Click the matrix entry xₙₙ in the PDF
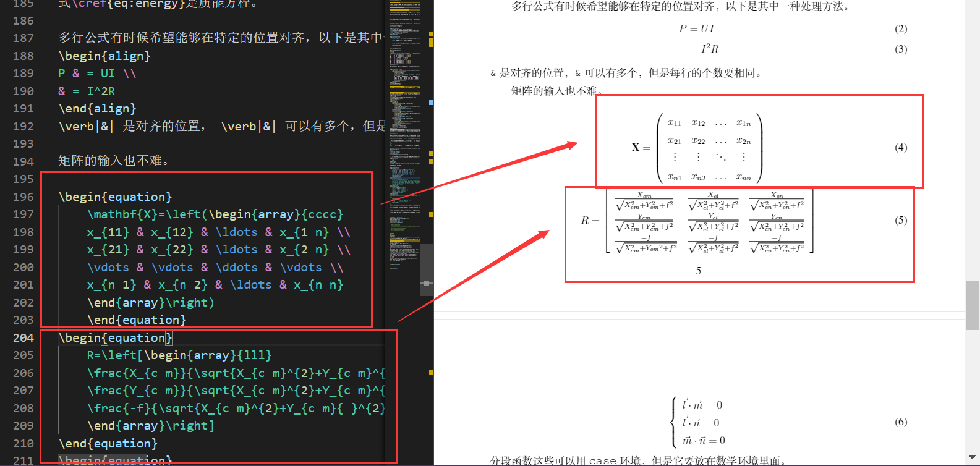The image size is (980, 466). (743, 177)
